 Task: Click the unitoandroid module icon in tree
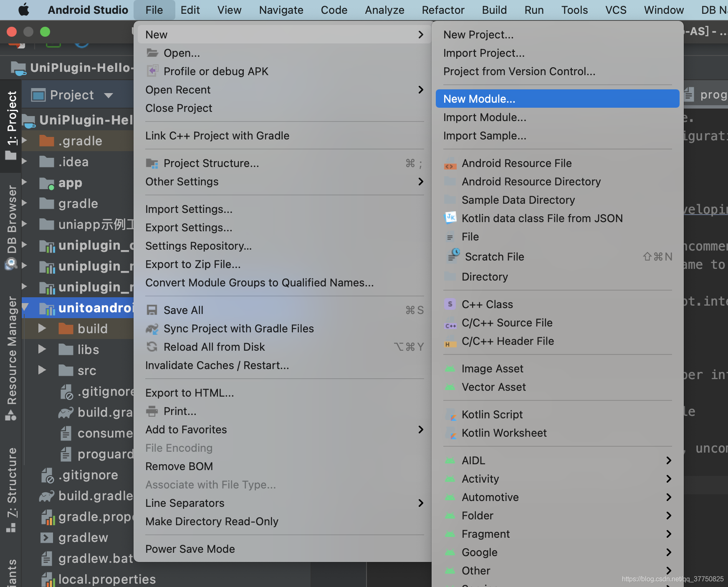click(x=47, y=309)
